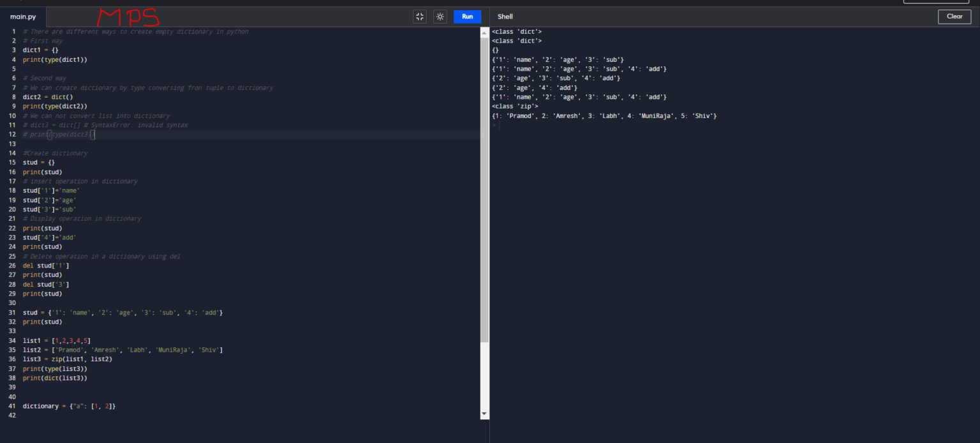Screen dimensions: 980x443
Task: Click the 'SyntaxError: invalid syntax' comment line
Action: point(105,125)
